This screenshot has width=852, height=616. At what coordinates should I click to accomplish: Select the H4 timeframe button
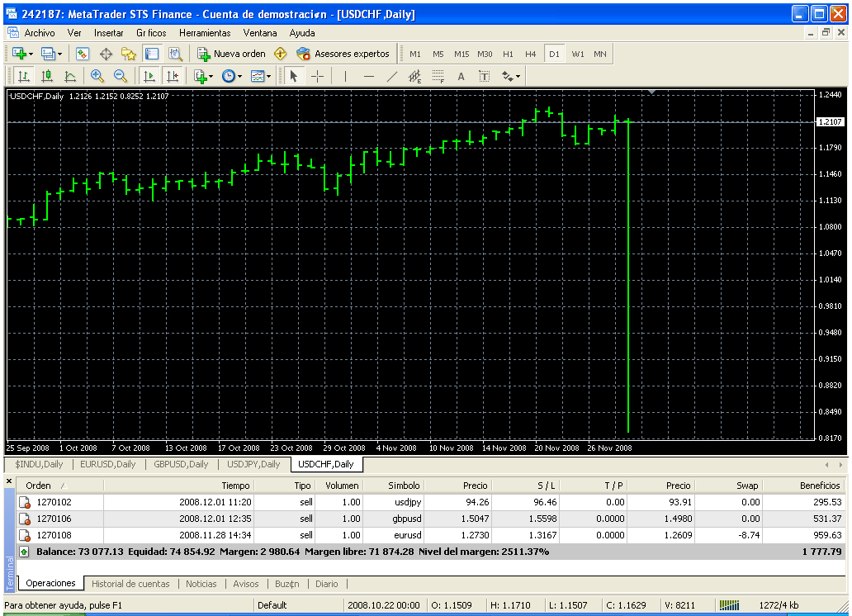[531, 54]
